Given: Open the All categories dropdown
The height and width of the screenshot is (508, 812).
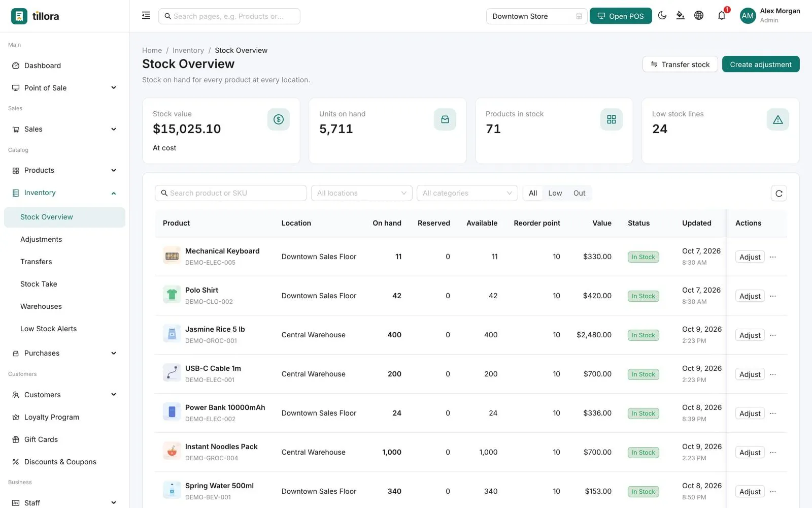Looking at the screenshot, I should 467,193.
